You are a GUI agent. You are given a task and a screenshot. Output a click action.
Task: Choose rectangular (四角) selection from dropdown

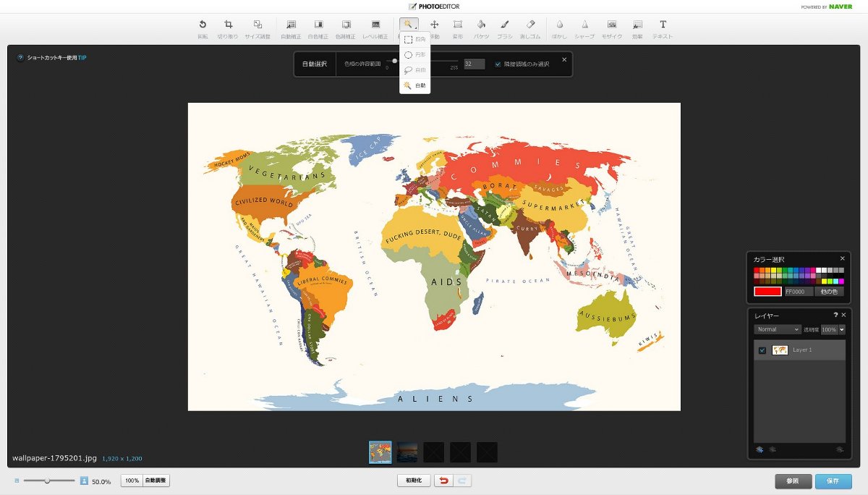pos(415,40)
